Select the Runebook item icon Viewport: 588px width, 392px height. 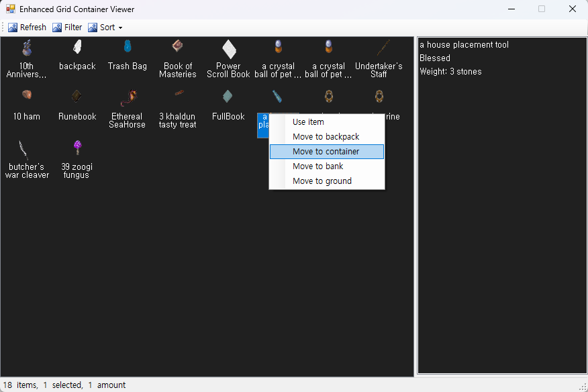(77, 96)
